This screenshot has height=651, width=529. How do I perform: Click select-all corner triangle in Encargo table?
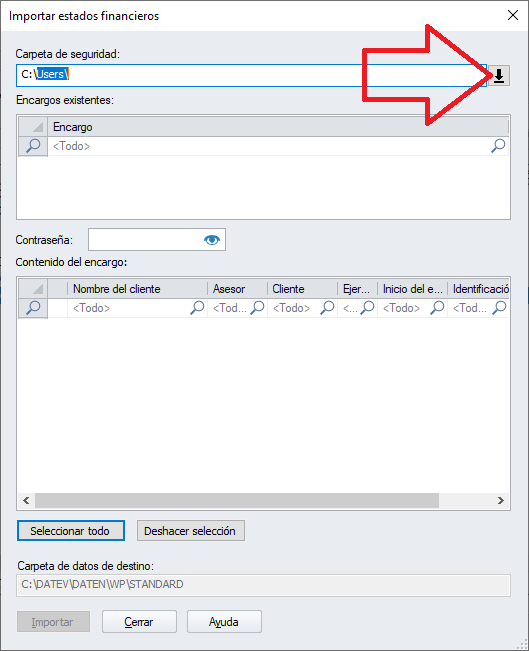click(33, 127)
